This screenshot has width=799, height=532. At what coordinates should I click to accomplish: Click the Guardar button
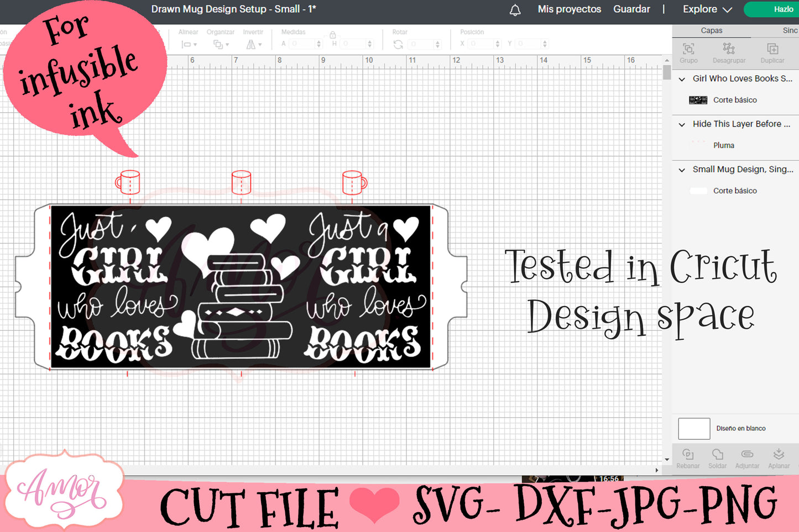[x=631, y=9]
